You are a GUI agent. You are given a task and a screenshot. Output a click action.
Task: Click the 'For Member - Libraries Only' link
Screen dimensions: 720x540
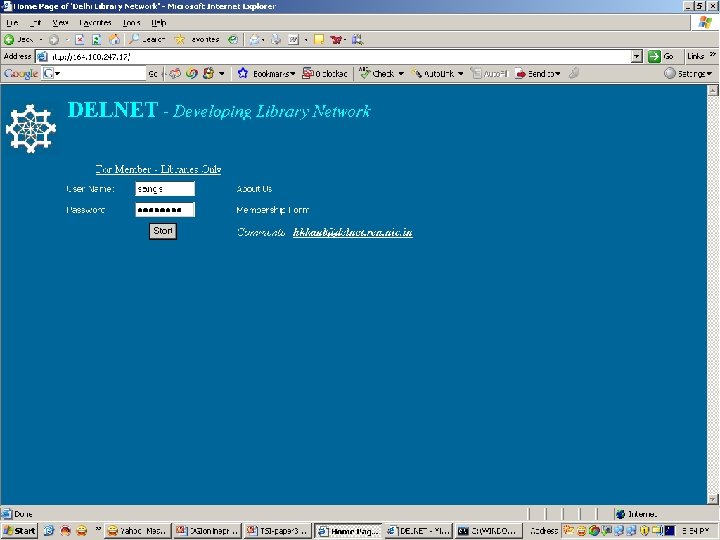click(x=158, y=169)
